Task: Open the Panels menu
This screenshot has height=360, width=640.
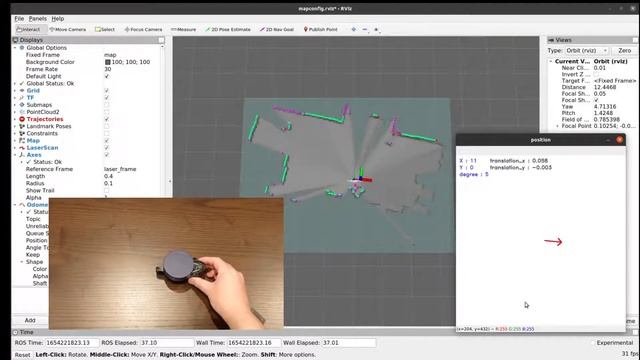Action: (x=38, y=19)
